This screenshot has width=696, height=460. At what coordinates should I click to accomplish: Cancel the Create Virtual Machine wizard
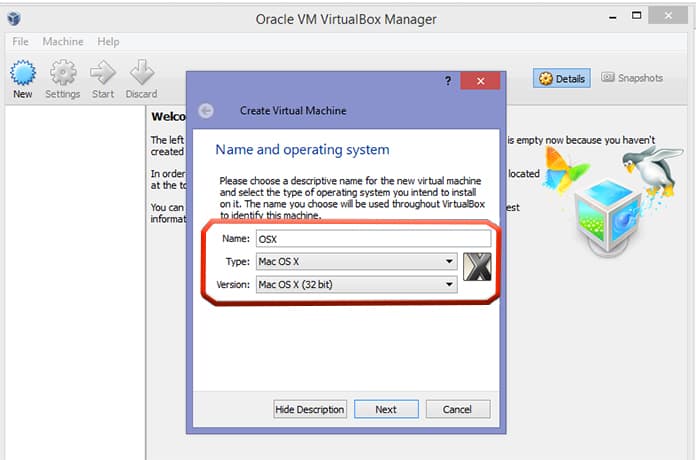pos(458,409)
